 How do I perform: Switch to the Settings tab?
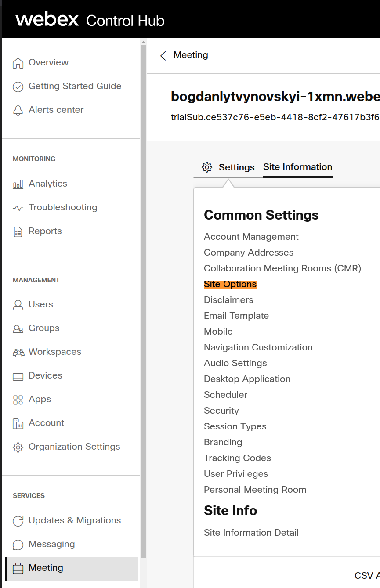(x=236, y=167)
